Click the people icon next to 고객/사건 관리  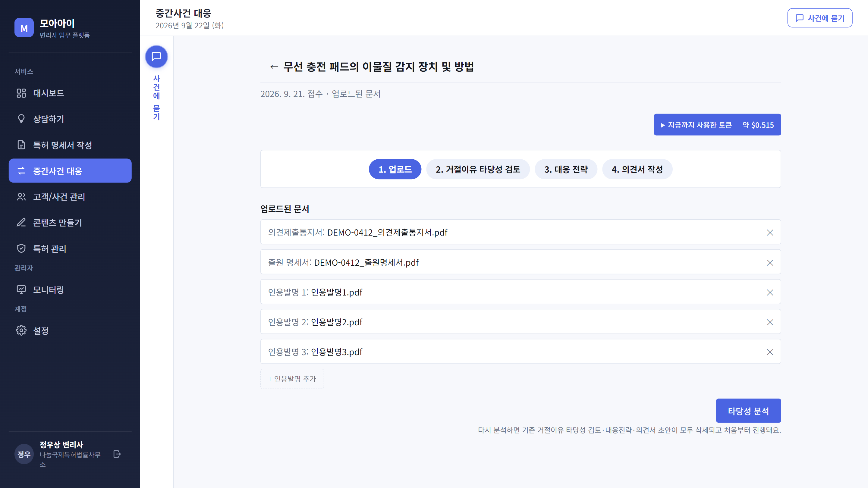coord(21,197)
